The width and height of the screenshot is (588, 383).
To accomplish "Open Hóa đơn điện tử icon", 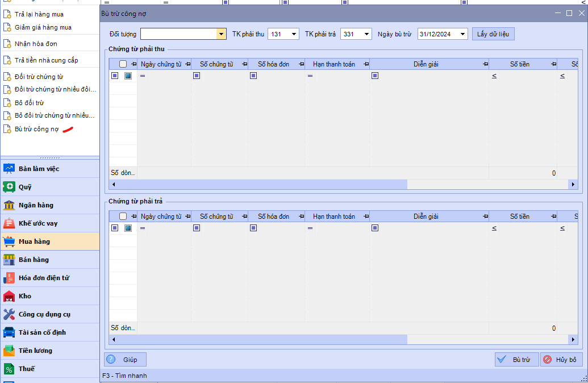I will (x=9, y=278).
